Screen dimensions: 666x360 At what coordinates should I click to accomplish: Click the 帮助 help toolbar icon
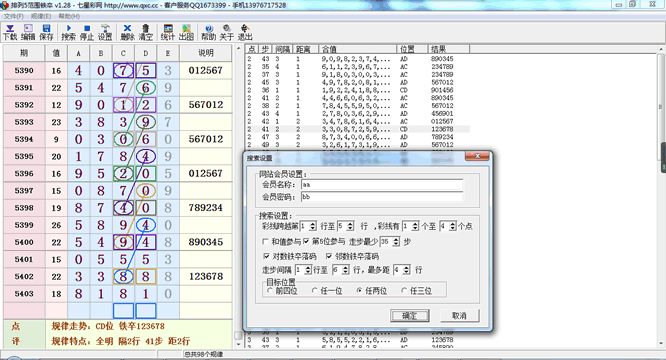208,32
